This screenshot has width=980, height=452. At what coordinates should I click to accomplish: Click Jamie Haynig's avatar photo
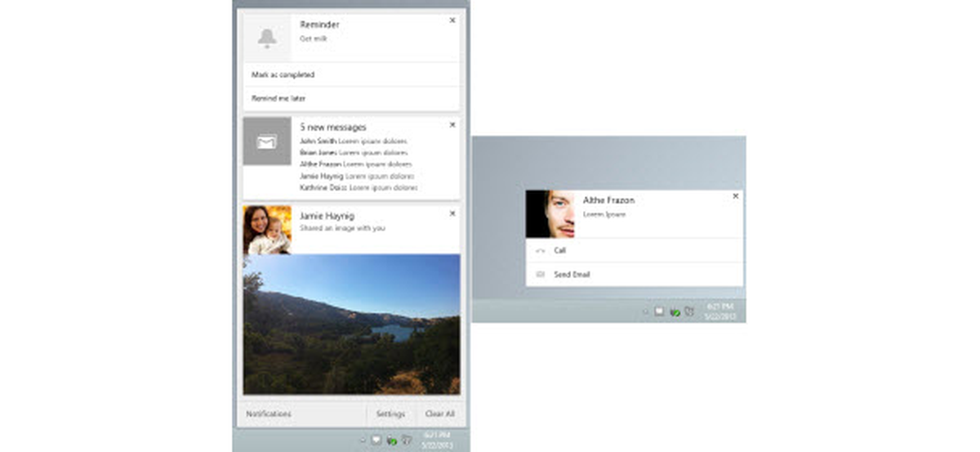tap(267, 230)
